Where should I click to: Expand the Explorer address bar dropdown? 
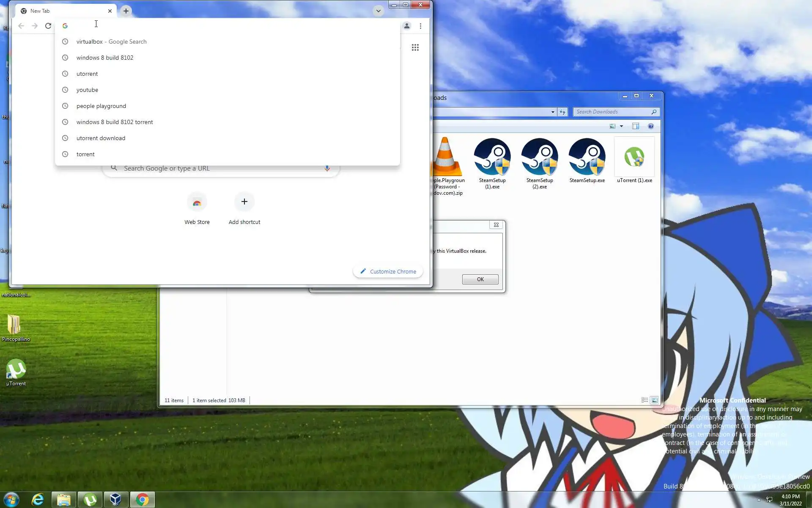(553, 112)
